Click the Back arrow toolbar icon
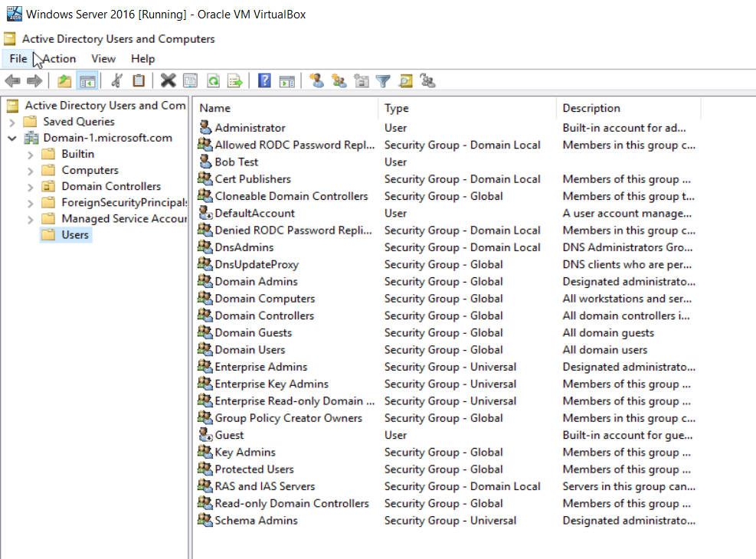 pos(12,81)
